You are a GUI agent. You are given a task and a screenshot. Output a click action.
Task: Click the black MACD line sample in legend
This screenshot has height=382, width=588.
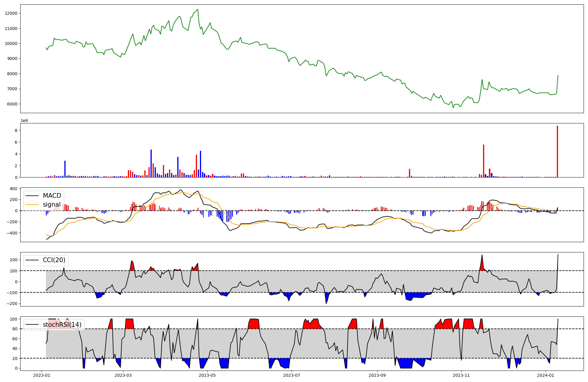(32, 196)
